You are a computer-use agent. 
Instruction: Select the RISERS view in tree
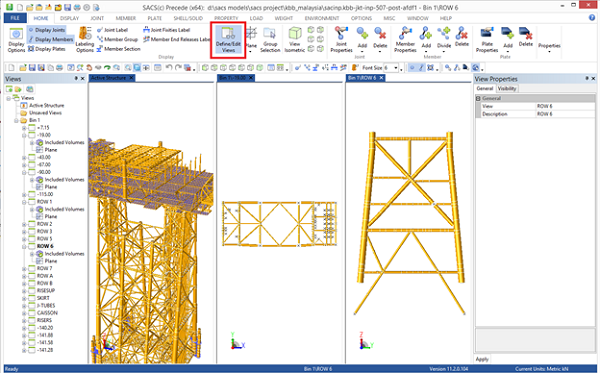coord(44,320)
